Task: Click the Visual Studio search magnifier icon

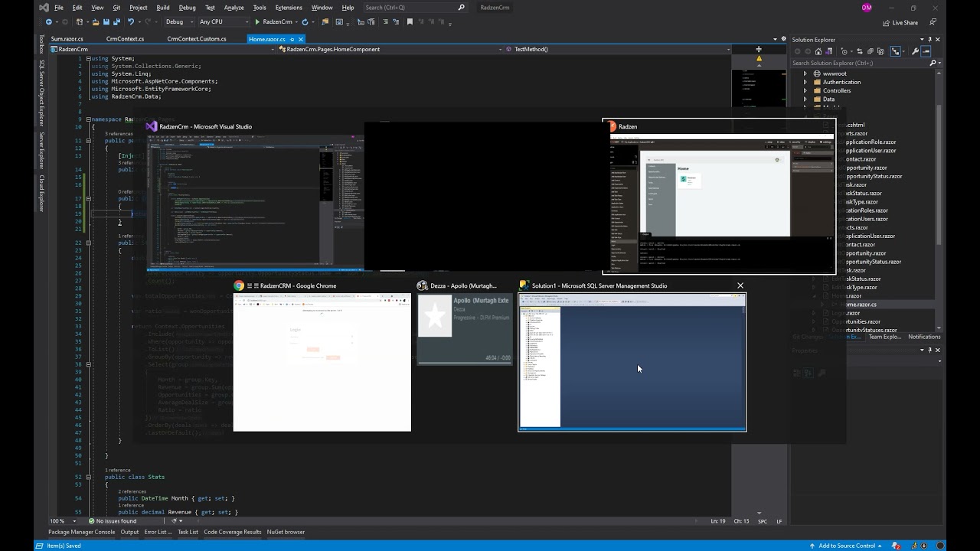Action: coord(461,8)
